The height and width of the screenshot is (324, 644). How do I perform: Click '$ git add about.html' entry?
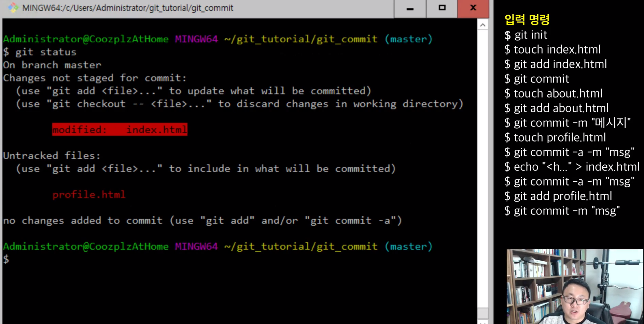557,108
